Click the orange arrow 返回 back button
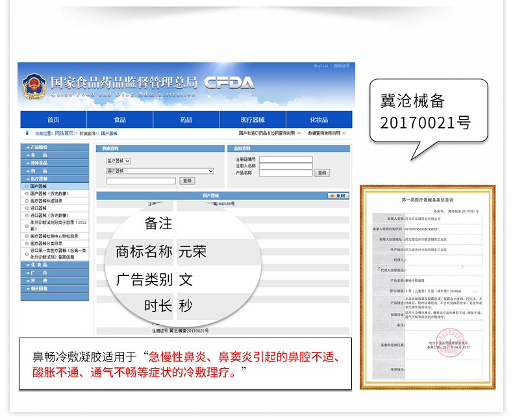The height and width of the screenshot is (420, 513). [x=338, y=195]
